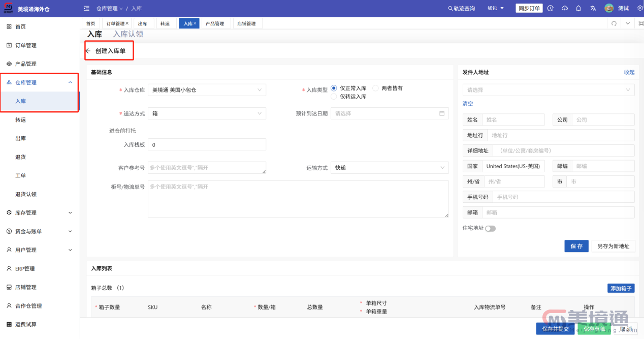Image resolution: width=644 pixels, height=339 pixels.
Task: Click the cloud download icon in header
Action: coord(564,9)
